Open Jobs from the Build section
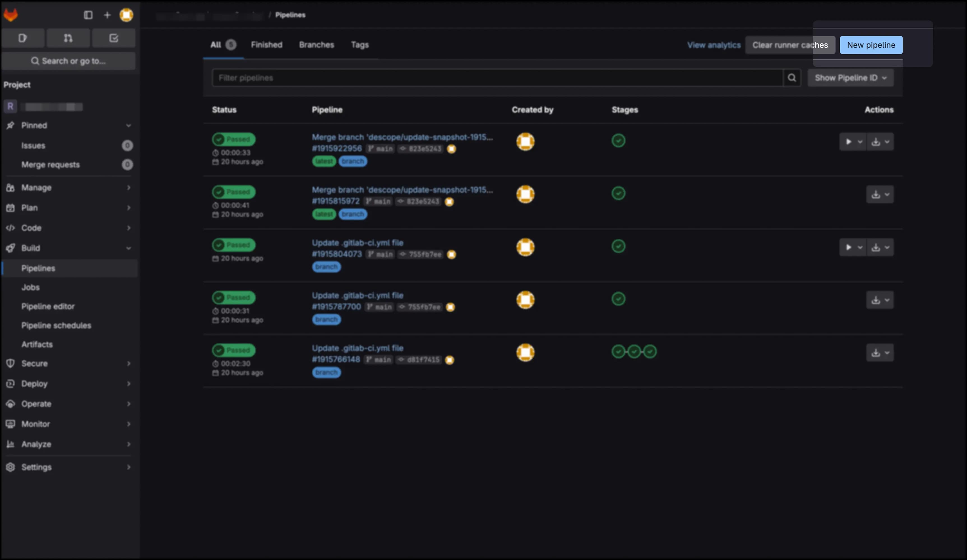This screenshot has height=560, width=967. tap(31, 287)
